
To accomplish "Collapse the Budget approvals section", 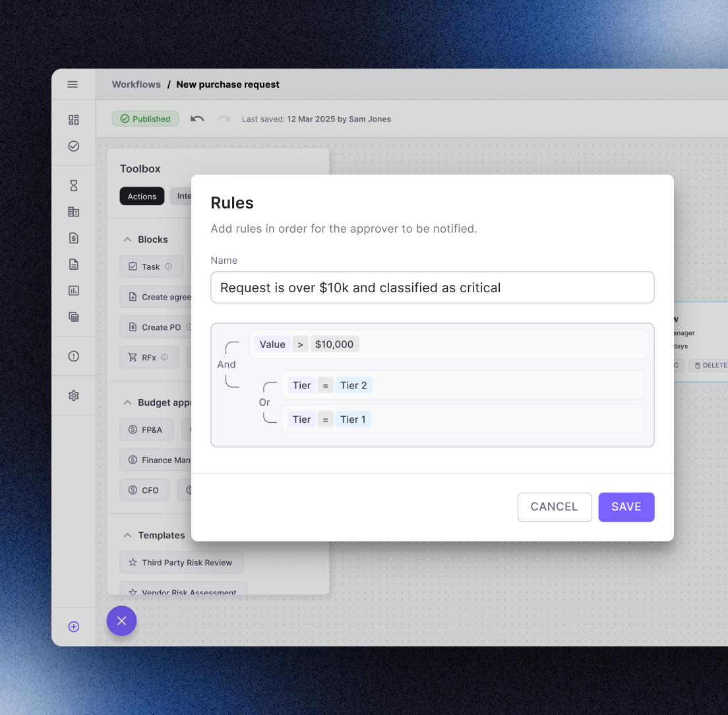I will (127, 402).
